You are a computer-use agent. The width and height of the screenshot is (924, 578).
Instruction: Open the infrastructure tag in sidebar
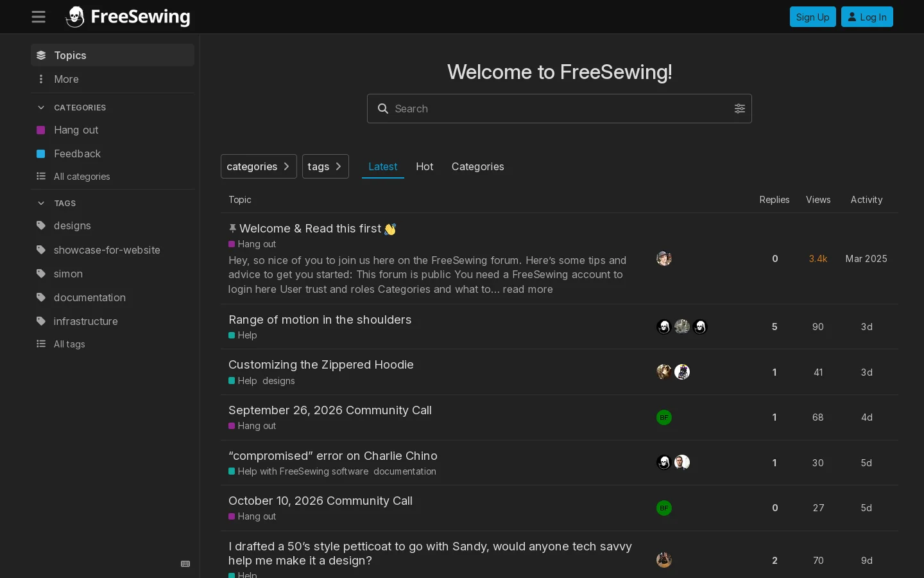[112, 321]
